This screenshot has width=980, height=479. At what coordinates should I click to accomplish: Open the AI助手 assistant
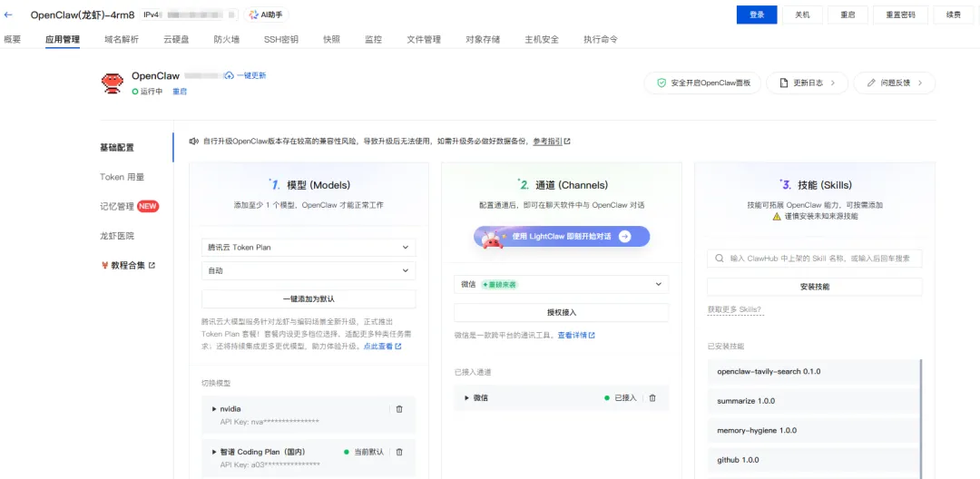[267, 15]
